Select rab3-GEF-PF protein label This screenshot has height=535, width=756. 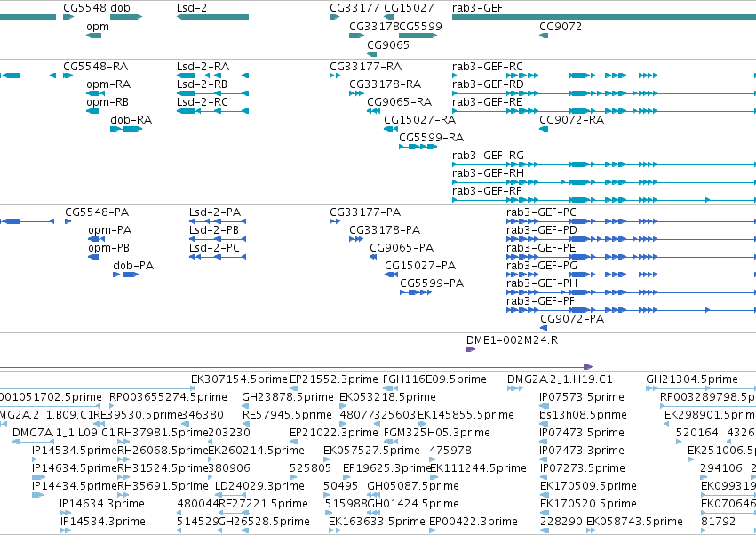[540, 301]
